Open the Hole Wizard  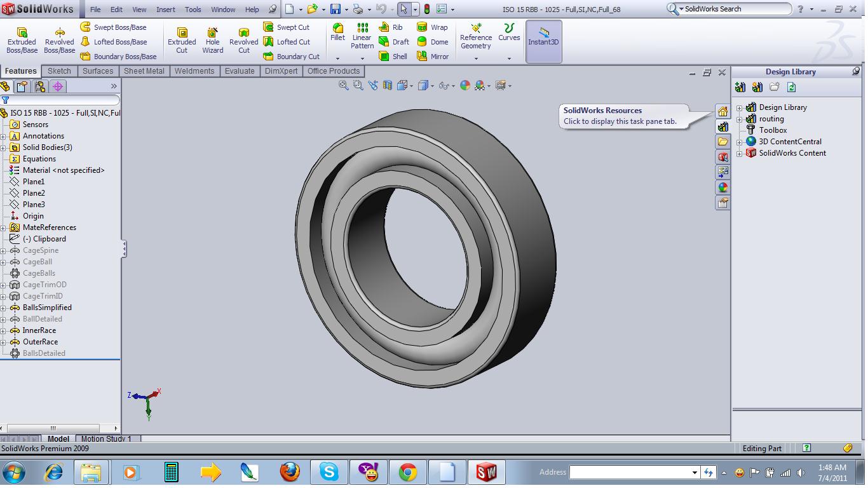pos(213,41)
